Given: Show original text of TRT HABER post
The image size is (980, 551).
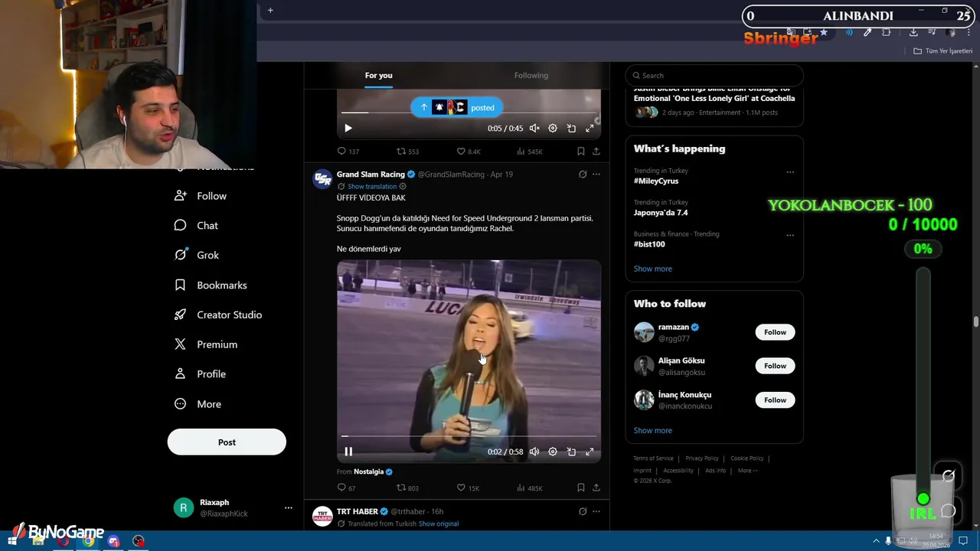Looking at the screenshot, I should 439,524.
